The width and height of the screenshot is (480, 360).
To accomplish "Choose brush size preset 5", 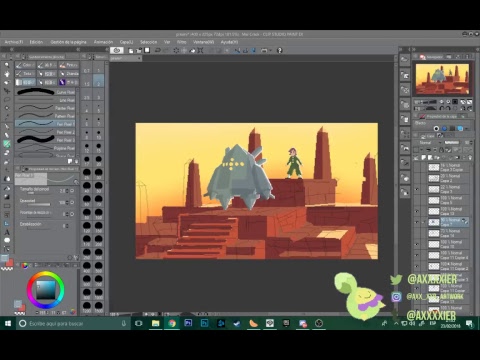I will 99,108.
